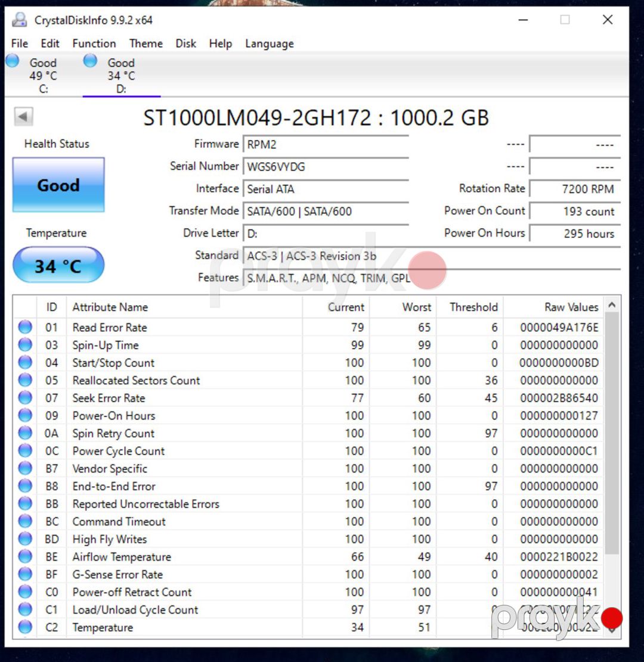Click status orb for Load/Unload Cycle Count
644x662 pixels.
(x=26, y=609)
